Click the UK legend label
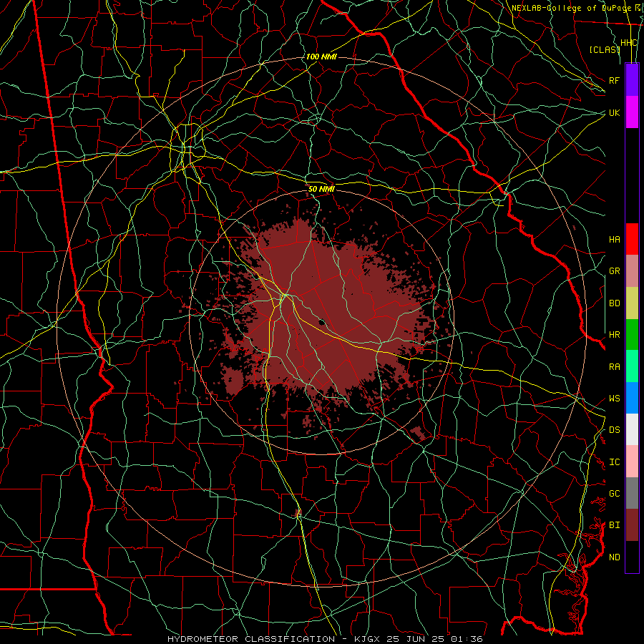Image resolution: width=644 pixels, height=644 pixels. click(x=614, y=112)
